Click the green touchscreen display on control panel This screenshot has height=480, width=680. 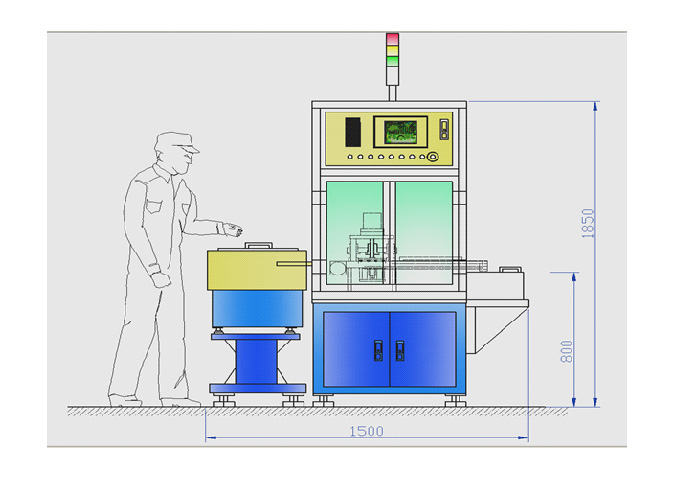point(401,132)
